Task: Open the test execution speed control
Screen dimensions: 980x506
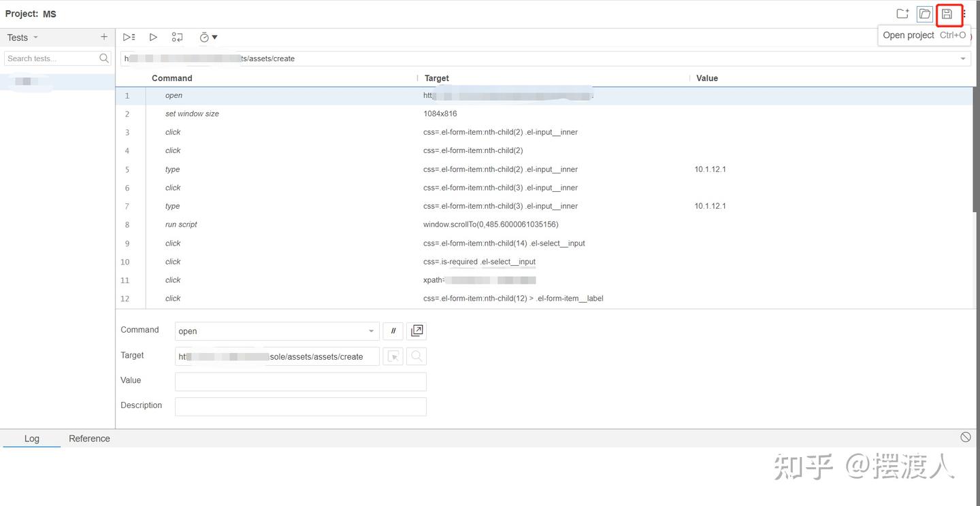Action: click(208, 37)
